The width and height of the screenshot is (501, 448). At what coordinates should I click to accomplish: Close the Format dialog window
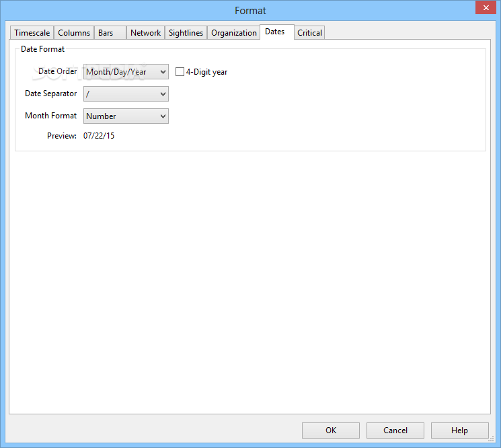(486, 7)
